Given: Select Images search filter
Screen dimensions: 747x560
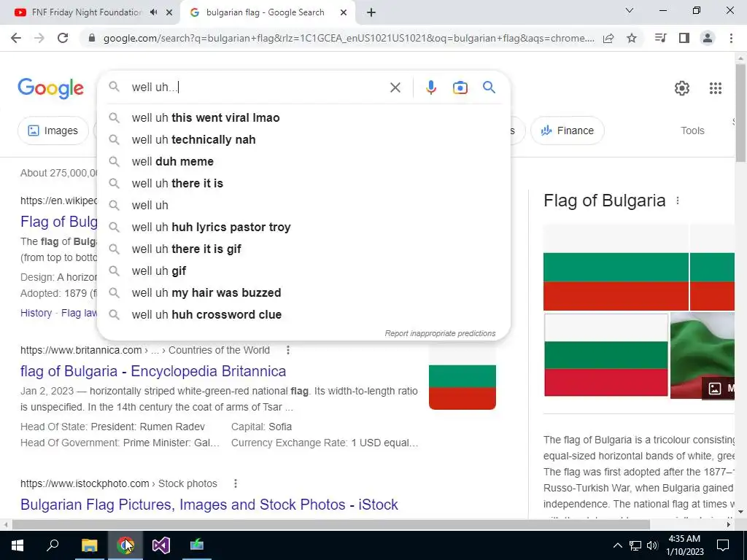Looking at the screenshot, I should 53,131.
